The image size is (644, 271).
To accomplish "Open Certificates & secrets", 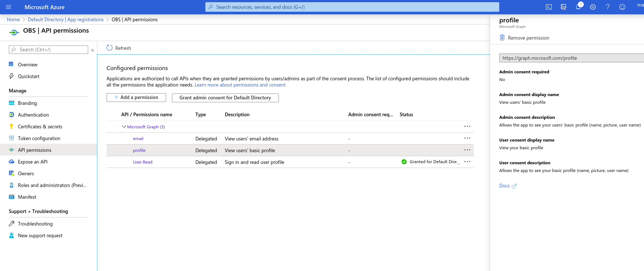I will [x=40, y=127].
